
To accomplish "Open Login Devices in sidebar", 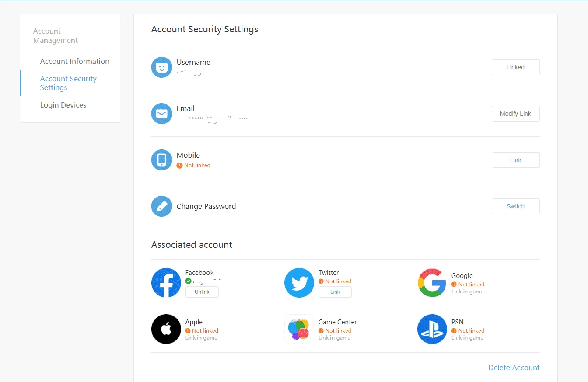I will pos(63,105).
